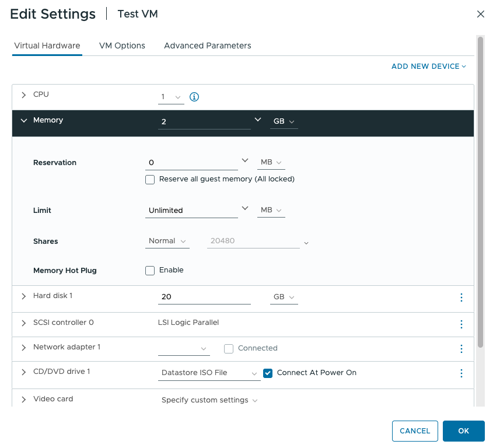Open the CPU info icon

pos(194,97)
